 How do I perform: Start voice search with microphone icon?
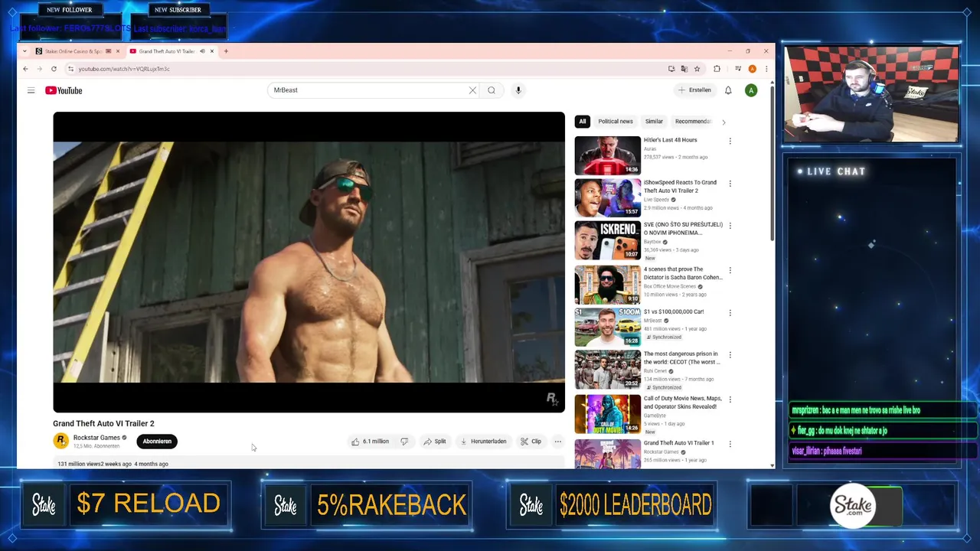(x=518, y=90)
